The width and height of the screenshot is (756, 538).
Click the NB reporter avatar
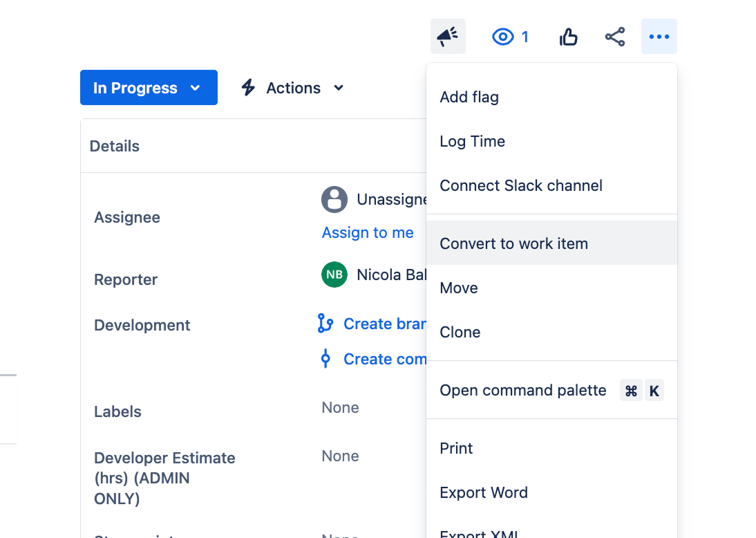pos(334,275)
